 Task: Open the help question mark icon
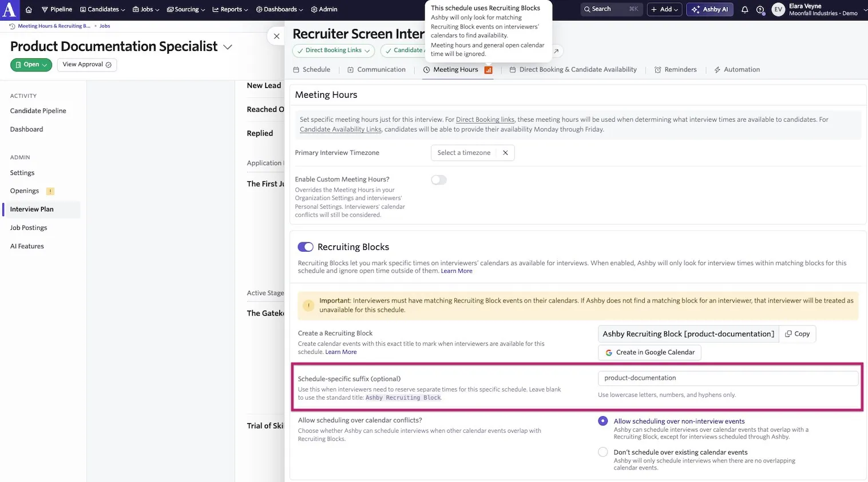tap(760, 10)
